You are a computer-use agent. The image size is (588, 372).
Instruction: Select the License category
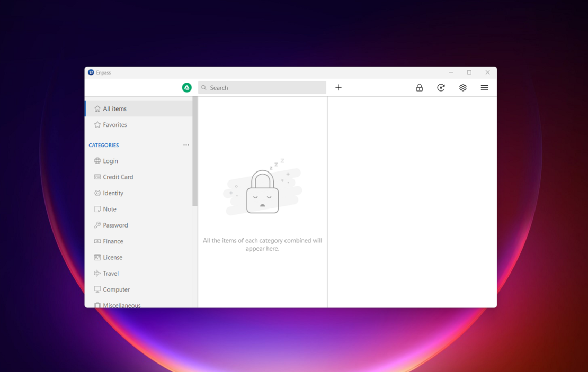coord(112,258)
